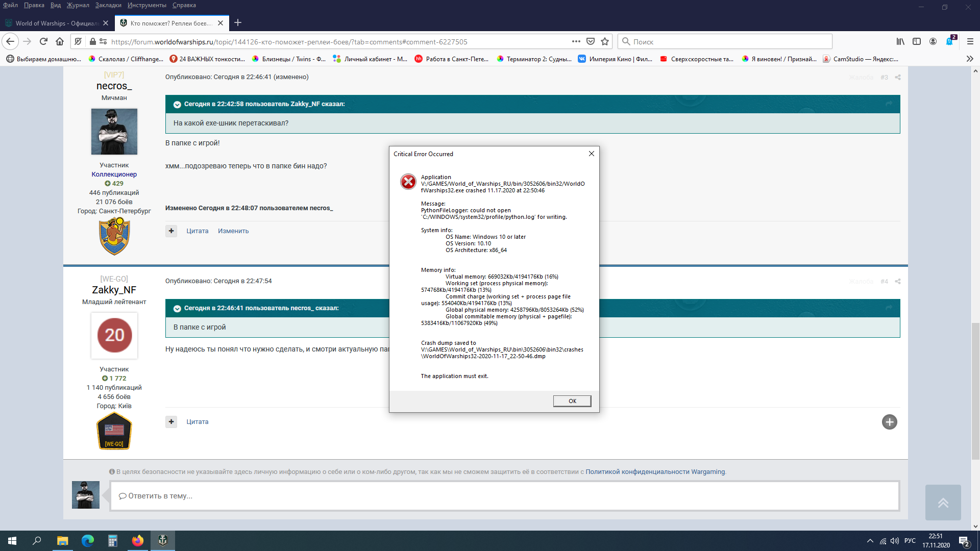Reload the current forum page
The image size is (980, 551).
[43, 41]
